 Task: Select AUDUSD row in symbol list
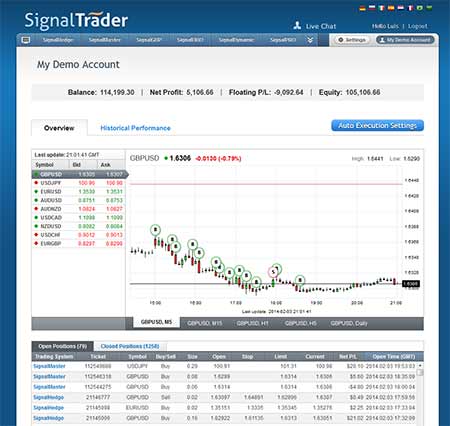point(79,200)
